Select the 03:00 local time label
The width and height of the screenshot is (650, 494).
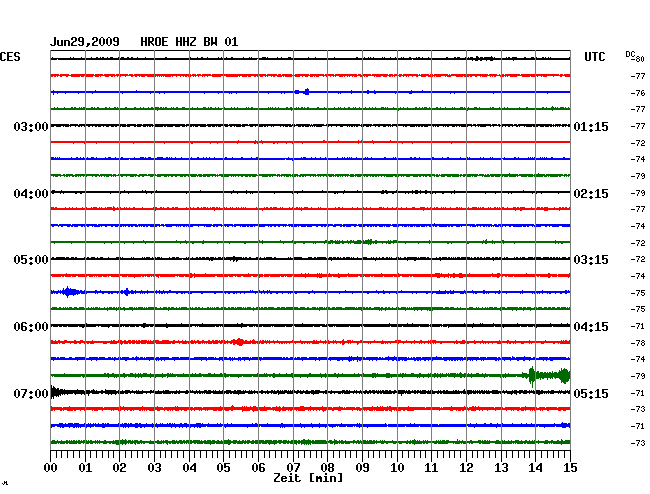(31, 126)
